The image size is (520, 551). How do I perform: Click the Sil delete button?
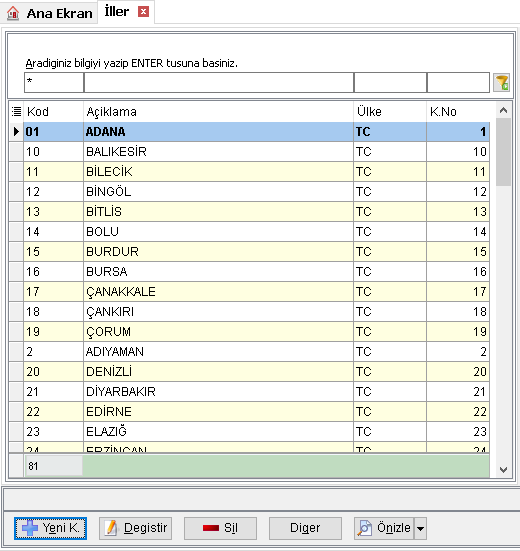coord(220,528)
